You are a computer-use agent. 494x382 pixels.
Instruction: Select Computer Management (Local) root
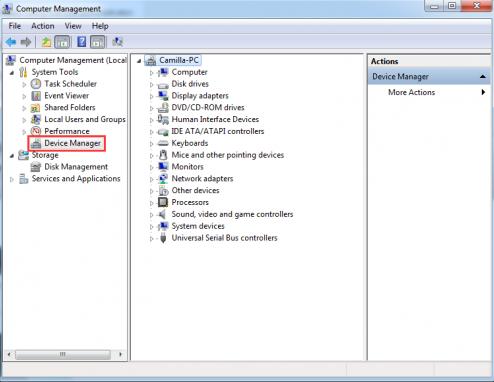pyautogui.click(x=73, y=60)
